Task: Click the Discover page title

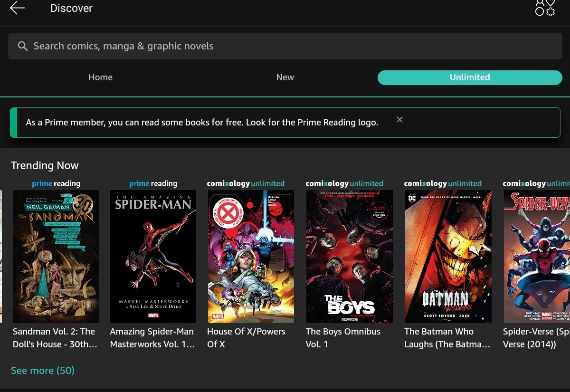Action: pos(71,8)
